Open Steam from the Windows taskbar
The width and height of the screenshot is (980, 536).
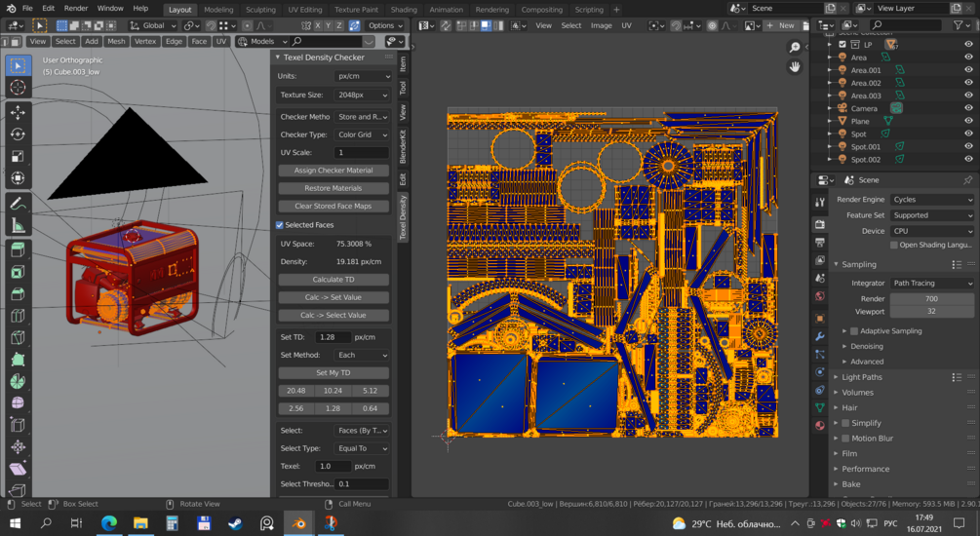pos(235,523)
